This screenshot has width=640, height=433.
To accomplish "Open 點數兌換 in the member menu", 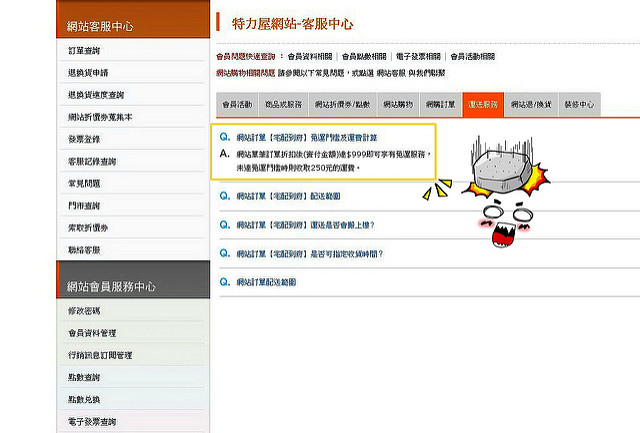I will pos(84,399).
